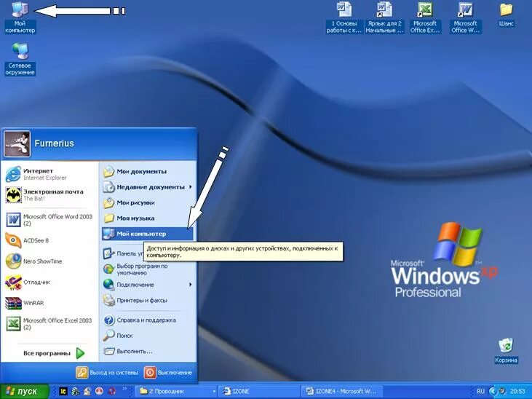Expand hidden tray icons arrow
This screenshot has height=399, width=532.
tap(493, 392)
